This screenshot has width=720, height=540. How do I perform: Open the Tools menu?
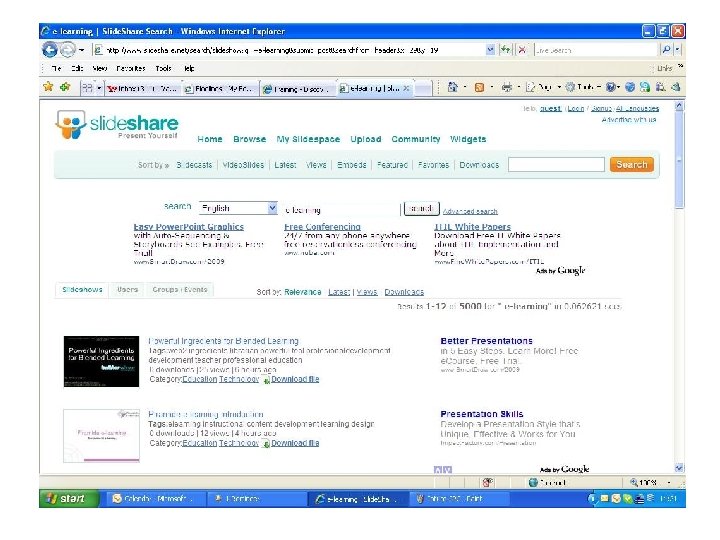pos(163,68)
